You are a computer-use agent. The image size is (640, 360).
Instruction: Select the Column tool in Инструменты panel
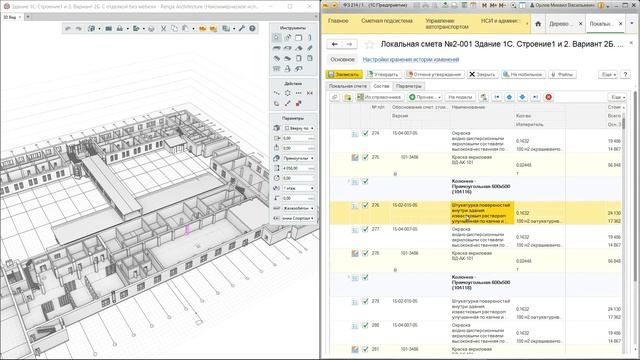(x=310, y=38)
